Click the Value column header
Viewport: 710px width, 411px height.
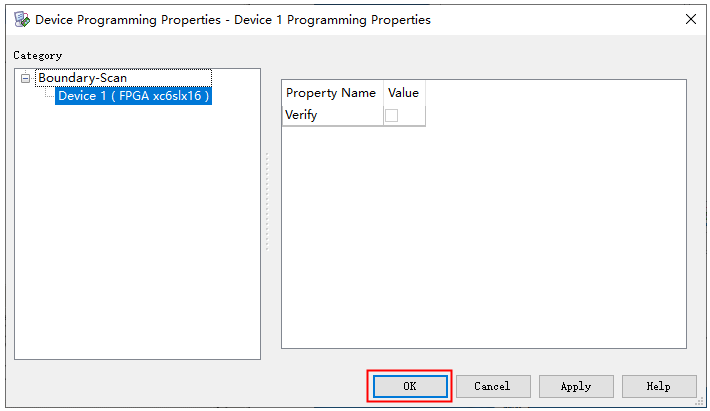click(x=403, y=93)
